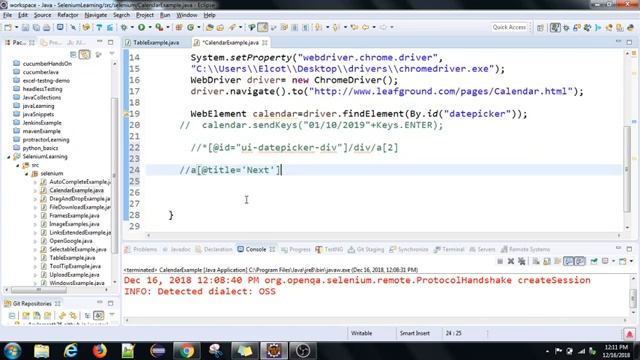Close the CalendarExample.java editor tab

pos(265,42)
